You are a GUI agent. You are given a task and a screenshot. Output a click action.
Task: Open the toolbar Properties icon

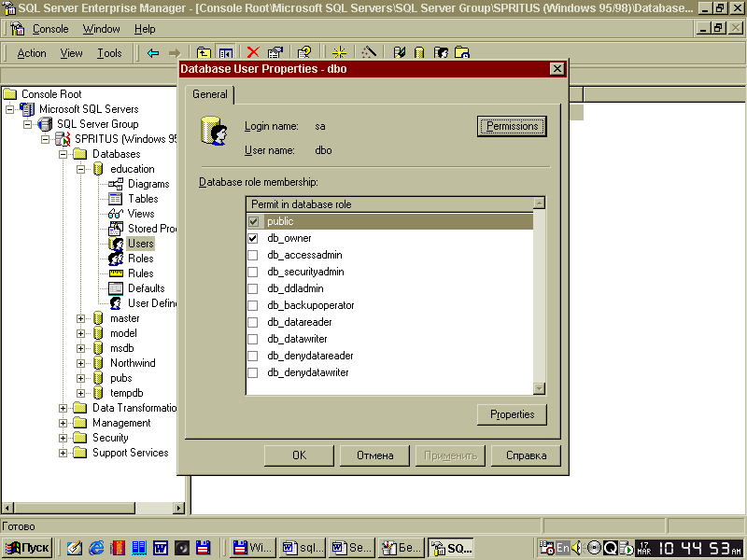275,53
